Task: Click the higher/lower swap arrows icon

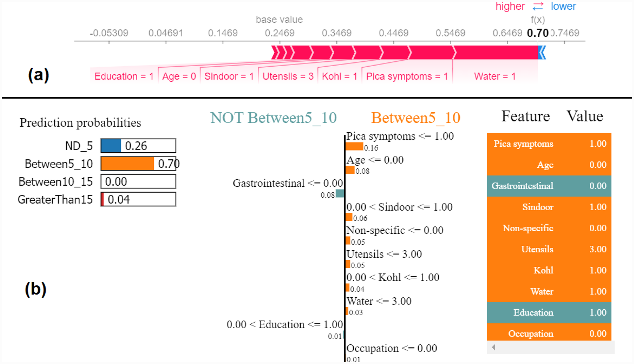Action: click(538, 6)
